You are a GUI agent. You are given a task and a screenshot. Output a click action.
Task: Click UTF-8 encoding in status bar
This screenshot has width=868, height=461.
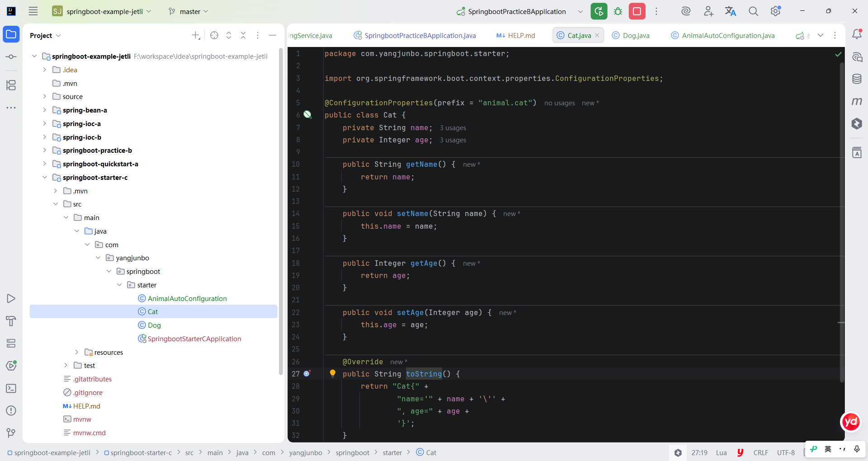point(786,453)
